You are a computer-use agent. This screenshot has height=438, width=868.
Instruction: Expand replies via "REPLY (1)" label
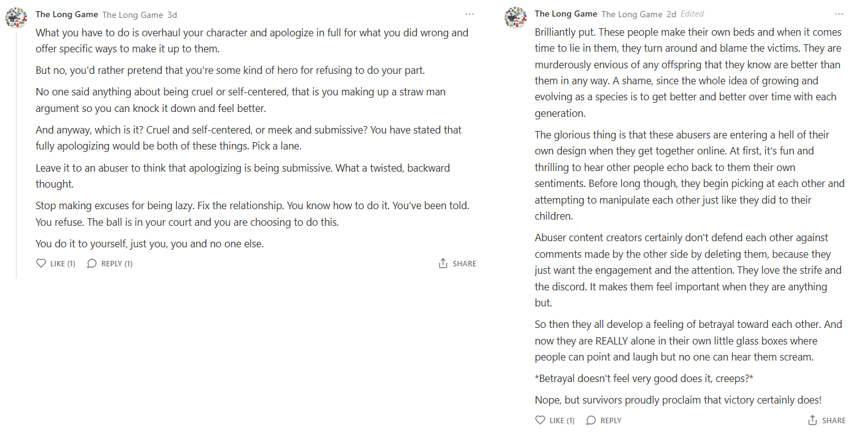coord(117,264)
